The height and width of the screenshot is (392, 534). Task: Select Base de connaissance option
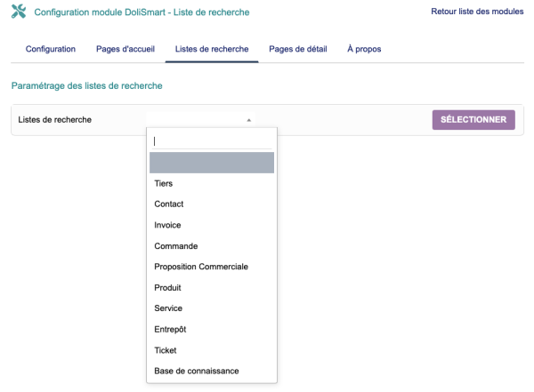coord(197,371)
